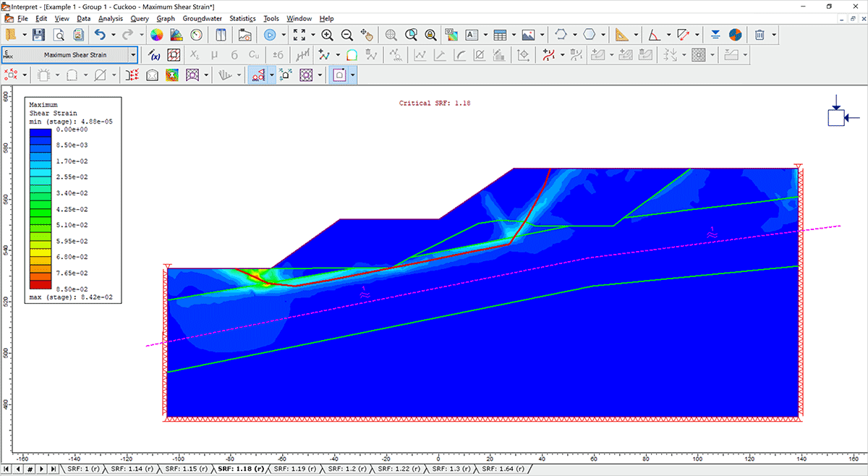868x476 pixels.
Task: Switch to the SRF: 1.22 (r) tab
Action: [x=399, y=469]
